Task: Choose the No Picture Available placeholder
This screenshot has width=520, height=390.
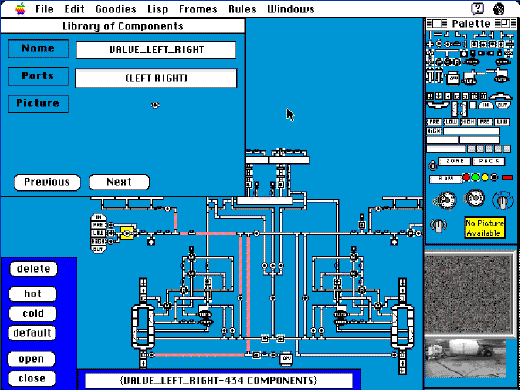Action: pyautogui.click(x=485, y=228)
